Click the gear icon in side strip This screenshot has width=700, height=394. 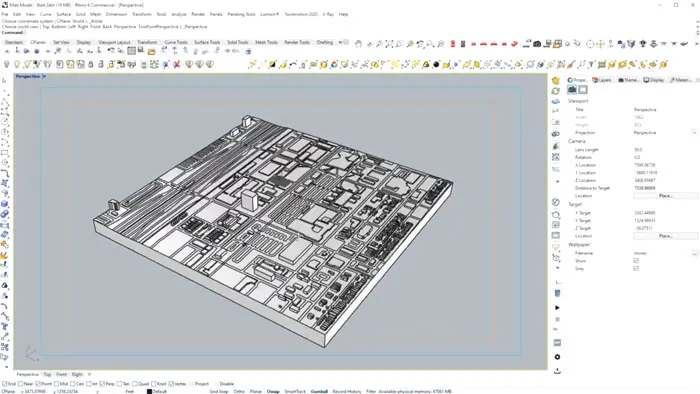point(557,357)
